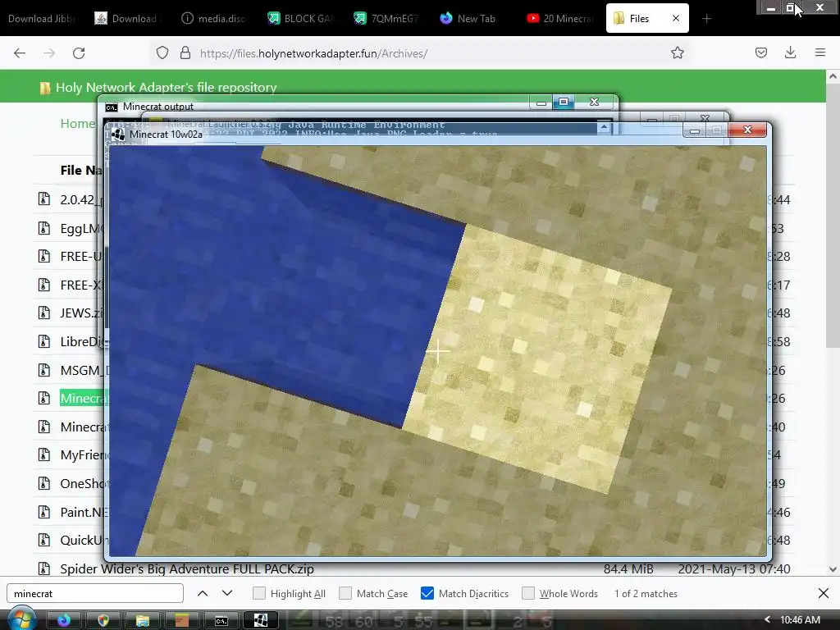Open the command prompt taskbar button
This screenshot has height=630, width=840.
coord(221,620)
